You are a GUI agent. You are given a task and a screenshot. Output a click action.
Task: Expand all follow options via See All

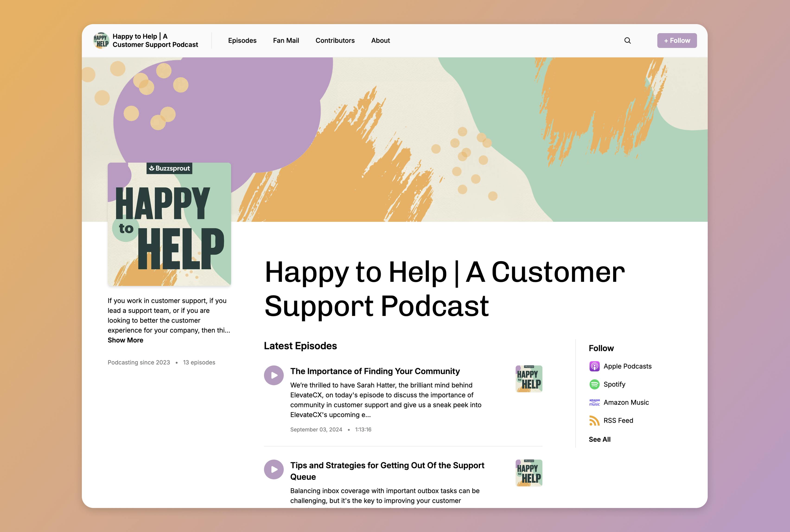point(599,439)
